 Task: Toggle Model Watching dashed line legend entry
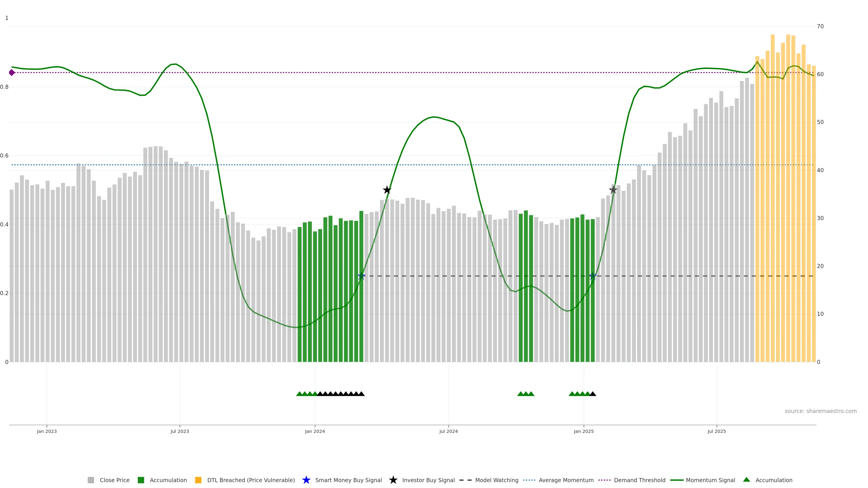point(496,480)
